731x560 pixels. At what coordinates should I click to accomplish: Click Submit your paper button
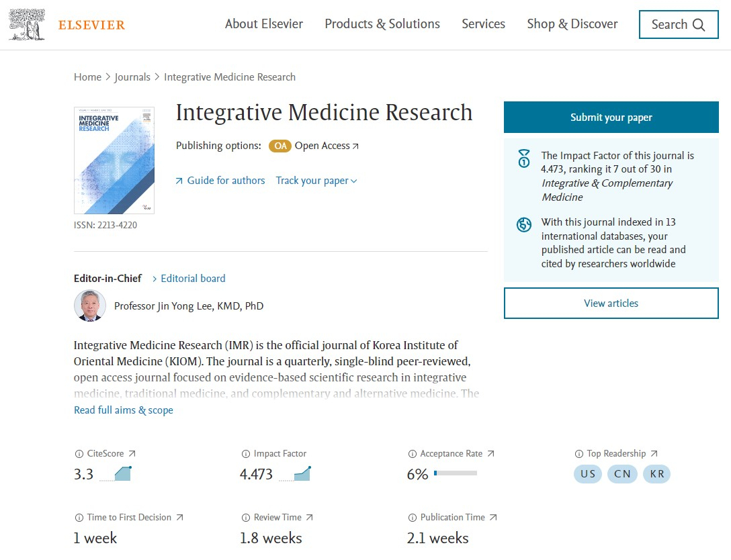(x=611, y=117)
